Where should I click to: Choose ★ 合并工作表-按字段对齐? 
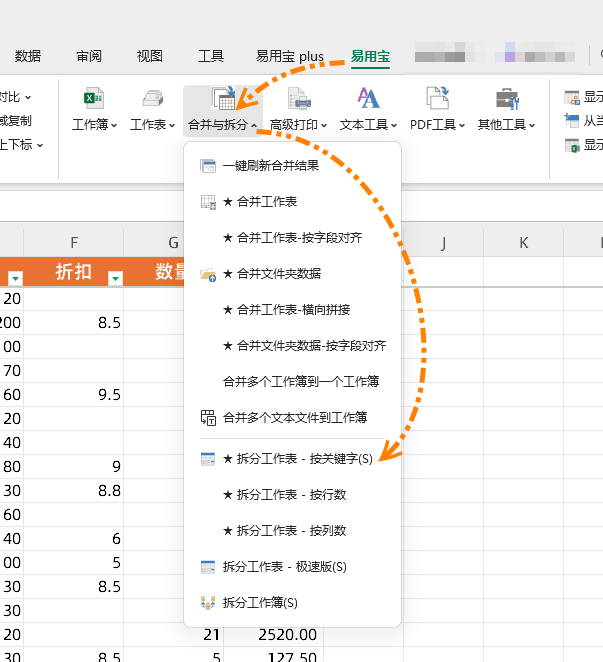(x=292, y=238)
